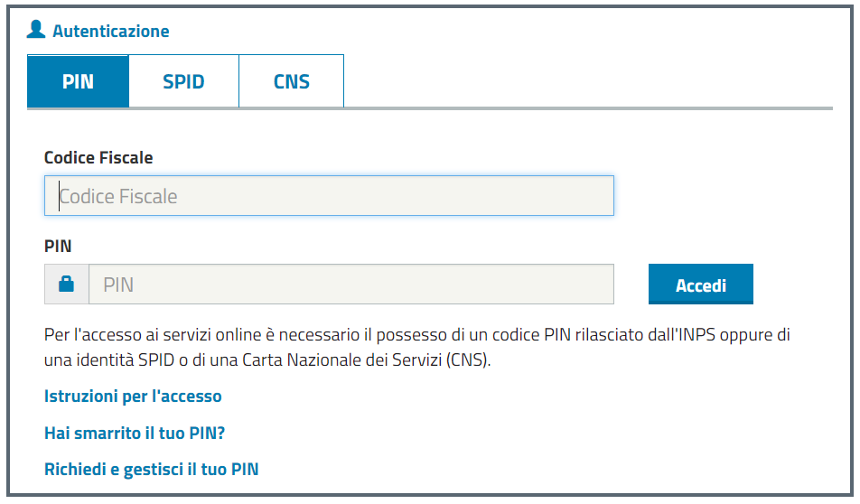This screenshot has height=504, width=860.
Task: Open Richiedi e gestisci il tuo PIN
Action: pos(152,470)
